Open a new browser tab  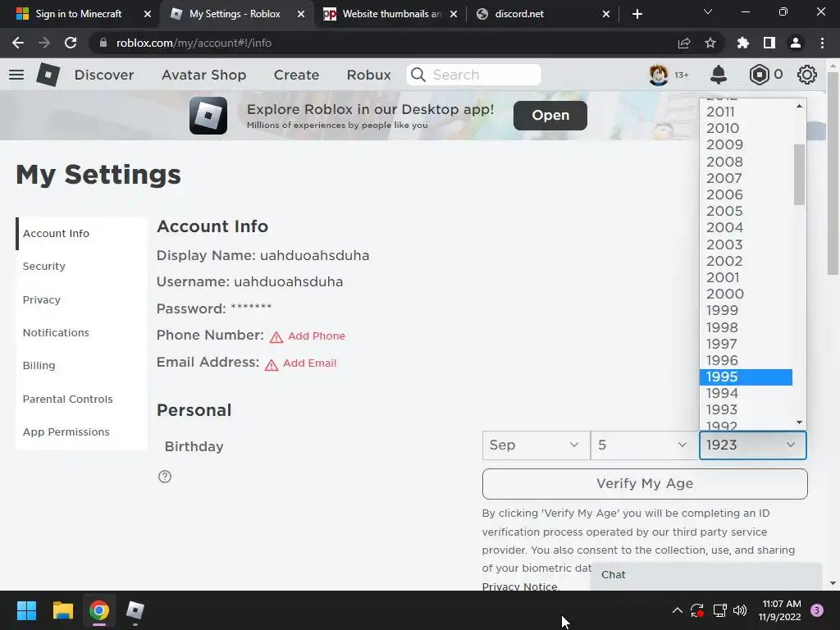pyautogui.click(x=637, y=14)
